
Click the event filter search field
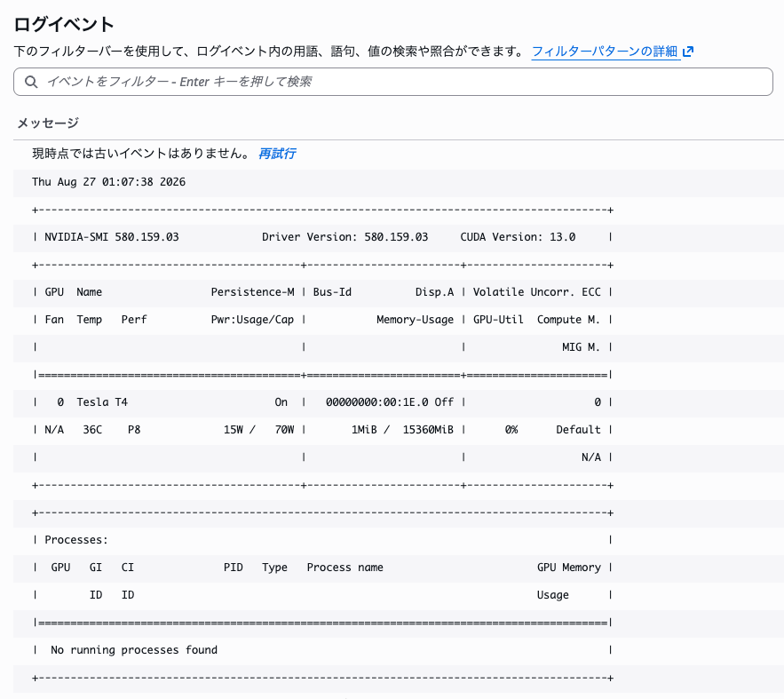click(x=393, y=82)
